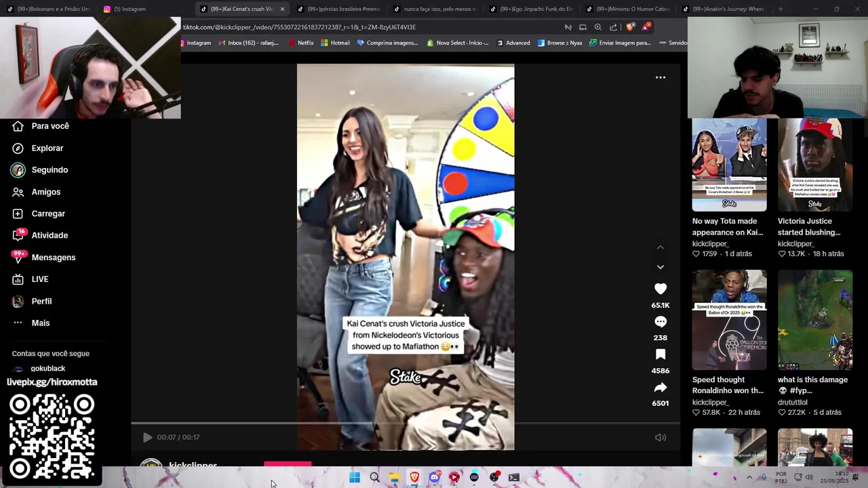Viewport: 868px width, 488px height.
Task: Open the 'what is this damage' video thumbnail
Action: coord(815,320)
